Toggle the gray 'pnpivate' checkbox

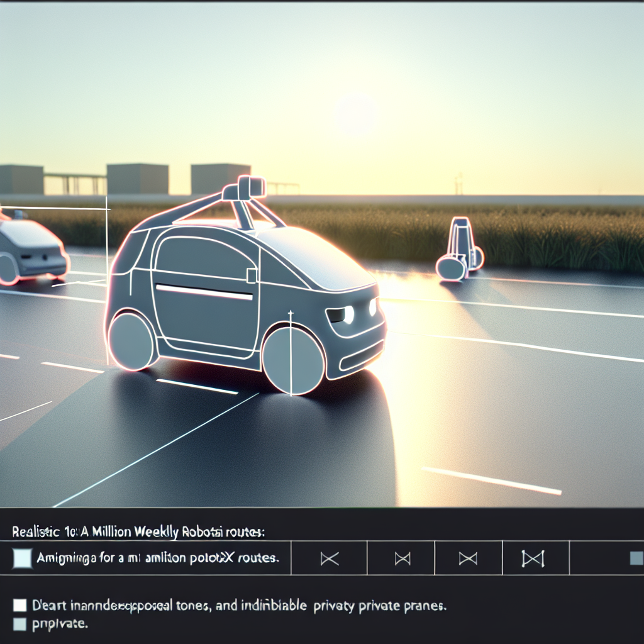pos(20,625)
